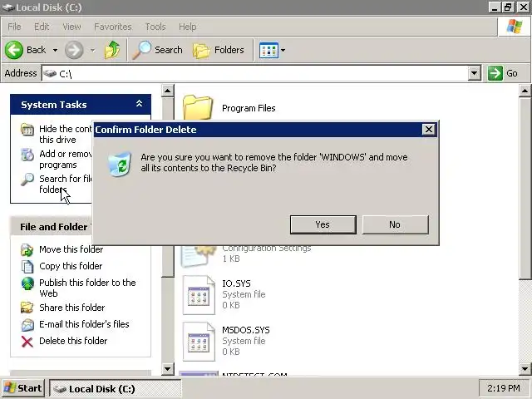Image resolution: width=532 pixels, height=399 pixels.
Task: Select the Program Files folder icon
Action: 198,108
